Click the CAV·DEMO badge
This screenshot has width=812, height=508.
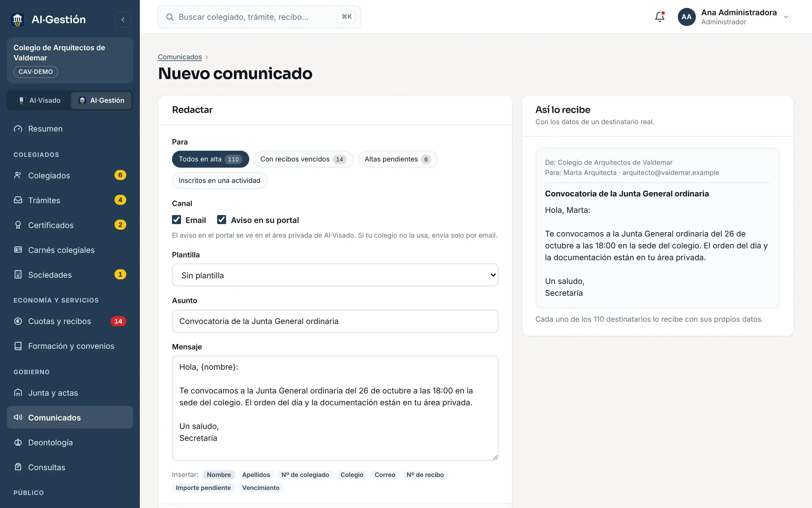click(36, 72)
